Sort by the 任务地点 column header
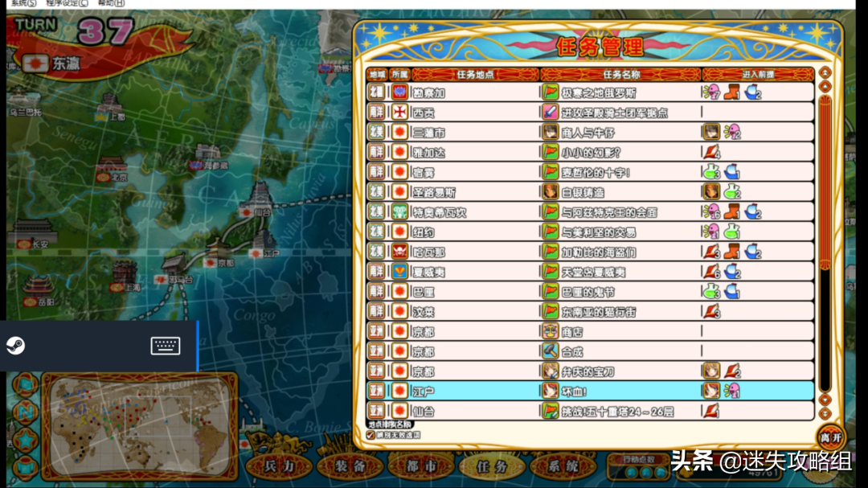868x488 pixels. 475,74
